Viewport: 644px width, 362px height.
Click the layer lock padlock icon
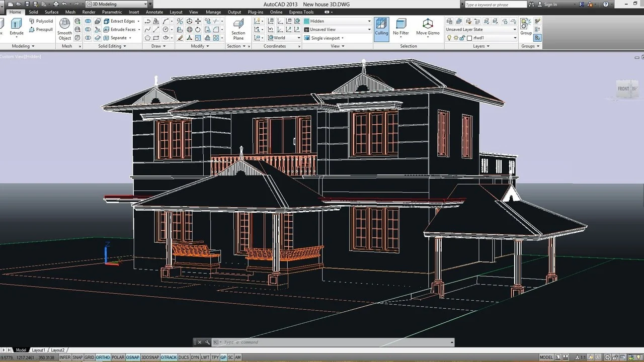pyautogui.click(x=462, y=38)
